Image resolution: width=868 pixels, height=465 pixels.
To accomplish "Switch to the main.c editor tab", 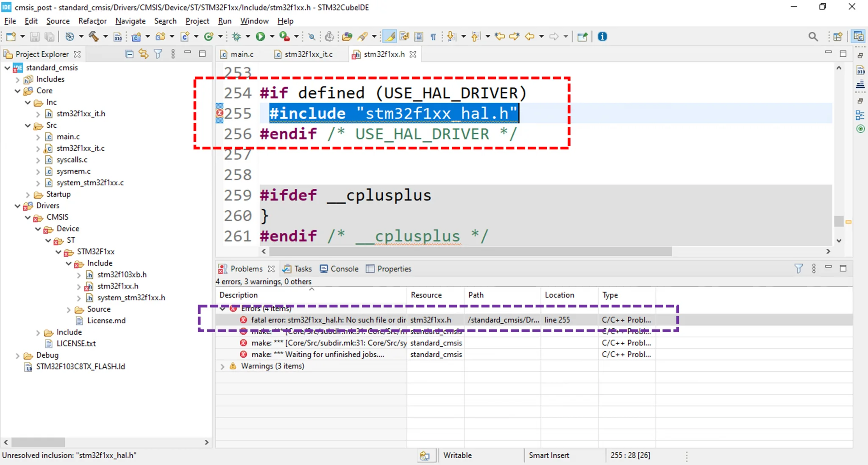I will click(242, 54).
